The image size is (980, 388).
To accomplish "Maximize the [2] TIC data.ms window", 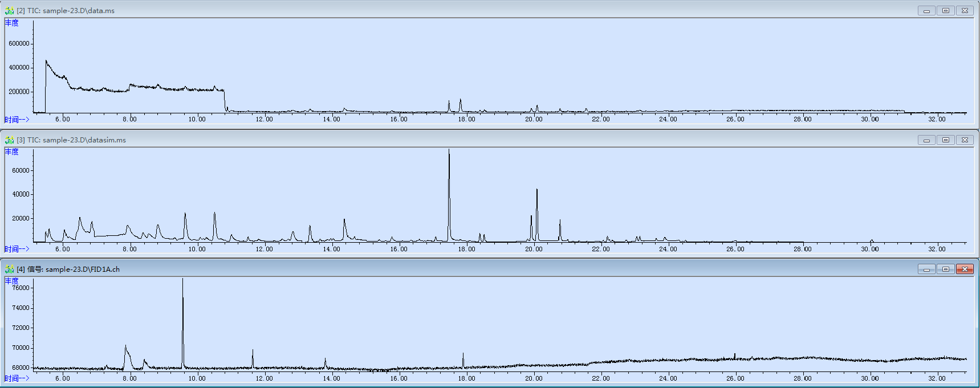I will [x=946, y=11].
